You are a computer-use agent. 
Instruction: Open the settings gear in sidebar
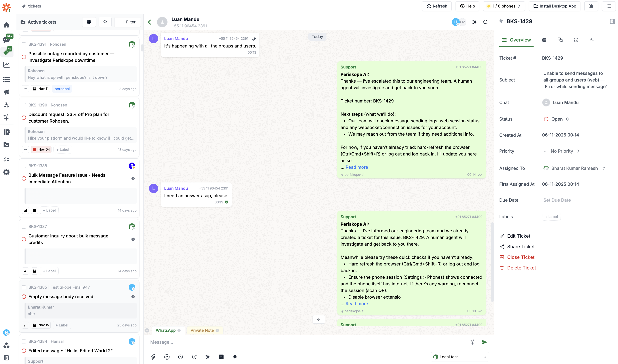[x=6, y=172]
